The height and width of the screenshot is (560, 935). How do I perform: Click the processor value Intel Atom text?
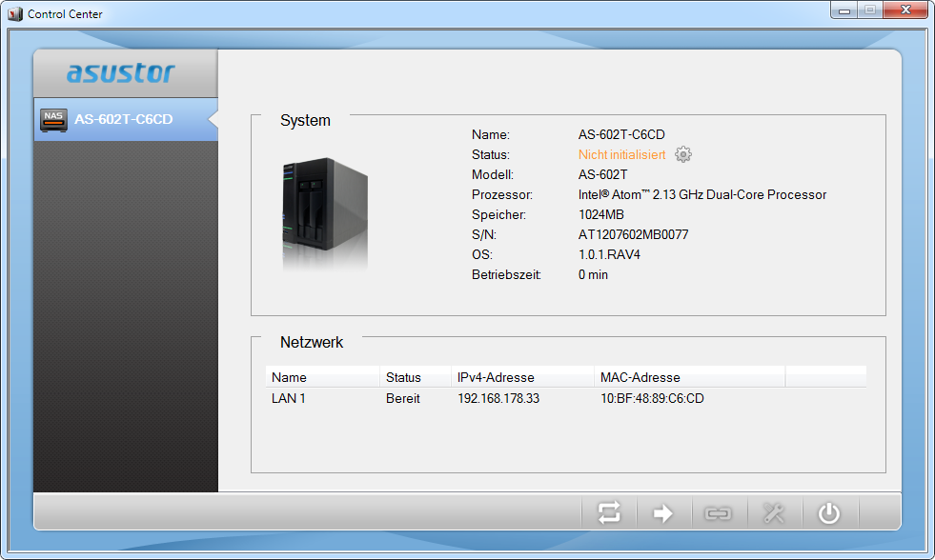[x=702, y=195]
